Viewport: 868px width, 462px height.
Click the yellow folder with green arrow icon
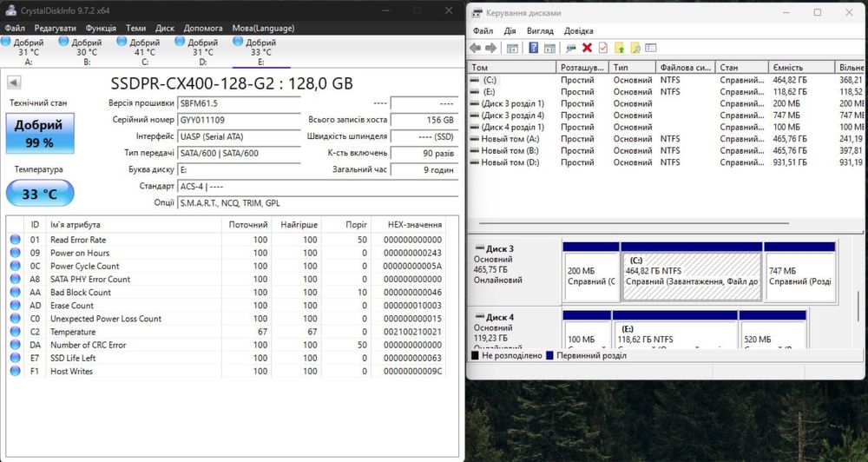(619, 48)
